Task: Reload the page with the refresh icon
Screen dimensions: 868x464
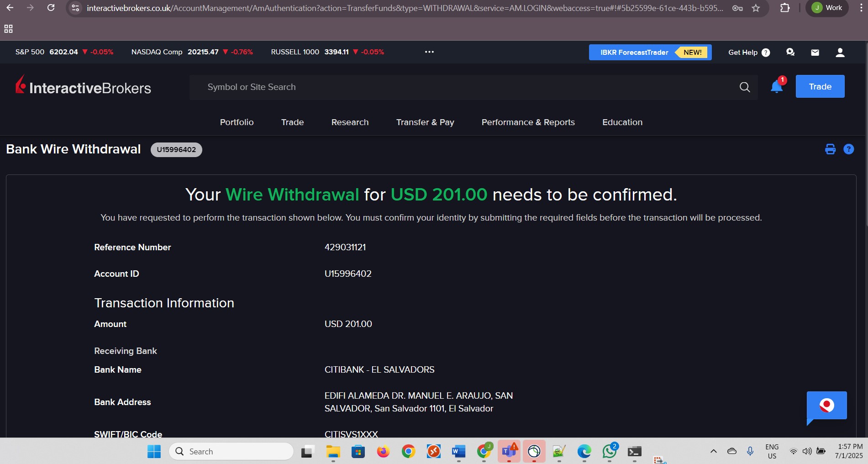Action: [x=51, y=8]
